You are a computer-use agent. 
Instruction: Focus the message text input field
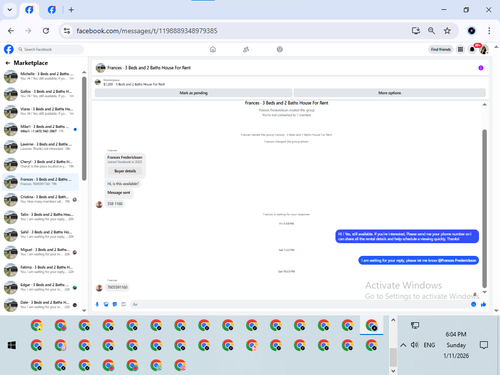[300, 304]
